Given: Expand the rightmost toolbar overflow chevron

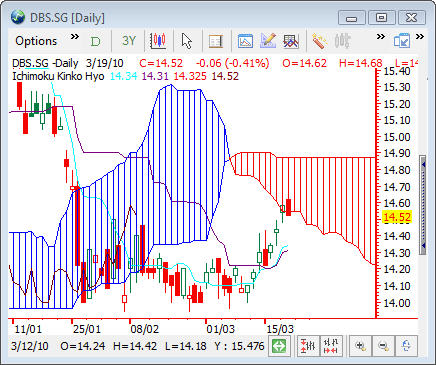Looking at the screenshot, I should pyautogui.click(x=420, y=36).
